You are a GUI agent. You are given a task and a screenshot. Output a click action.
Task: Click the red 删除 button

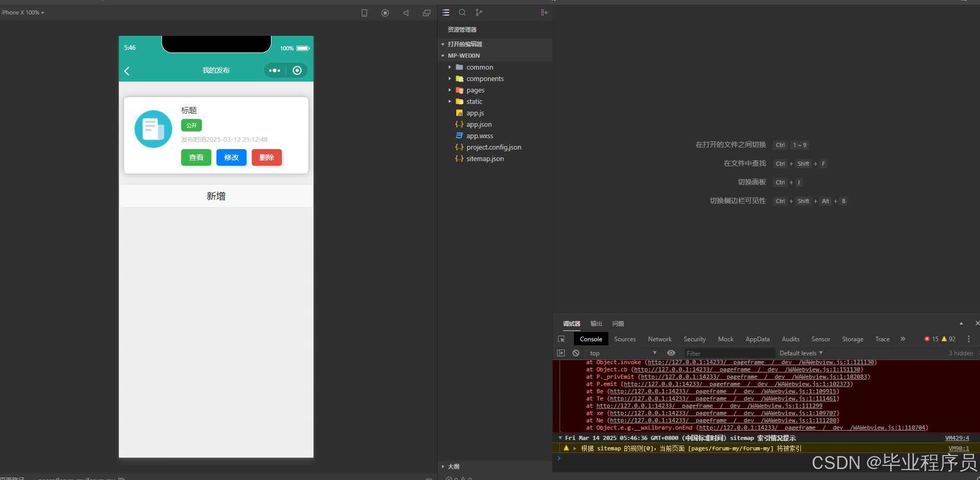point(267,157)
